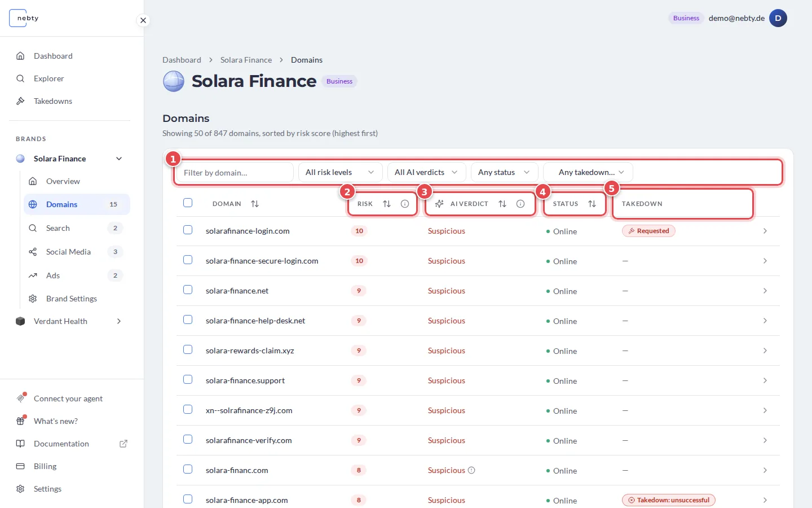This screenshot has height=508, width=812.
Task: Expand the Verdant Health brand
Action: click(119, 321)
